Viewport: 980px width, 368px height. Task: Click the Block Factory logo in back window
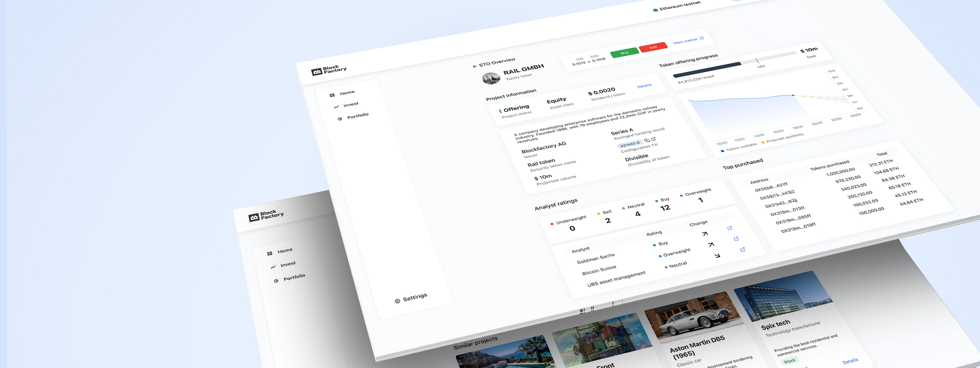coord(266,216)
